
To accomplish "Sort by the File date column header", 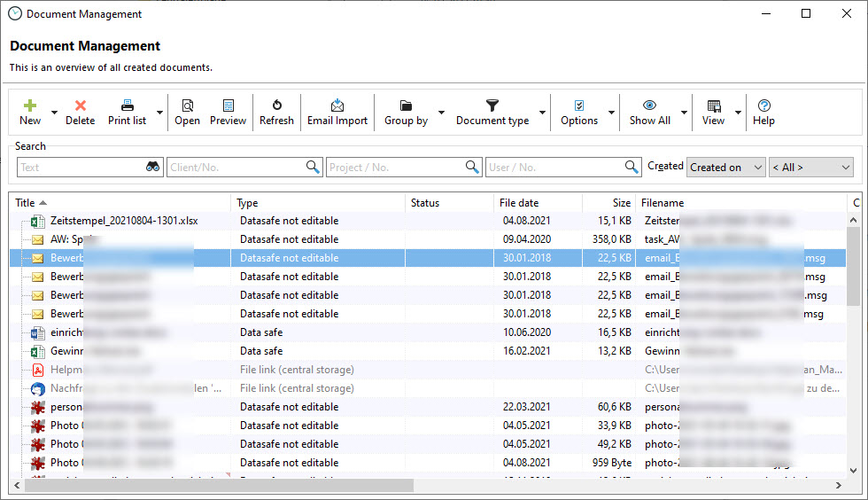I will tap(538, 203).
